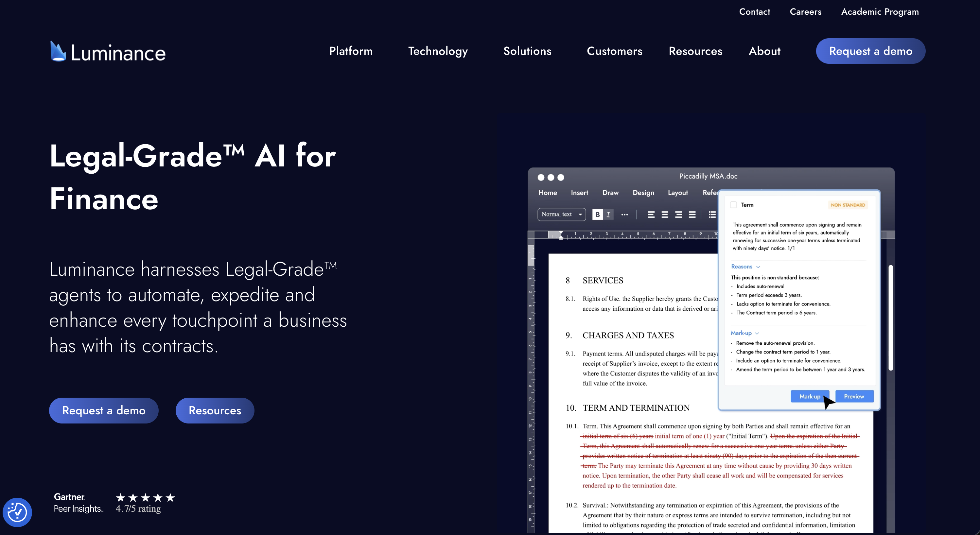Open the cookie preferences icon
980x535 pixels.
click(x=17, y=512)
